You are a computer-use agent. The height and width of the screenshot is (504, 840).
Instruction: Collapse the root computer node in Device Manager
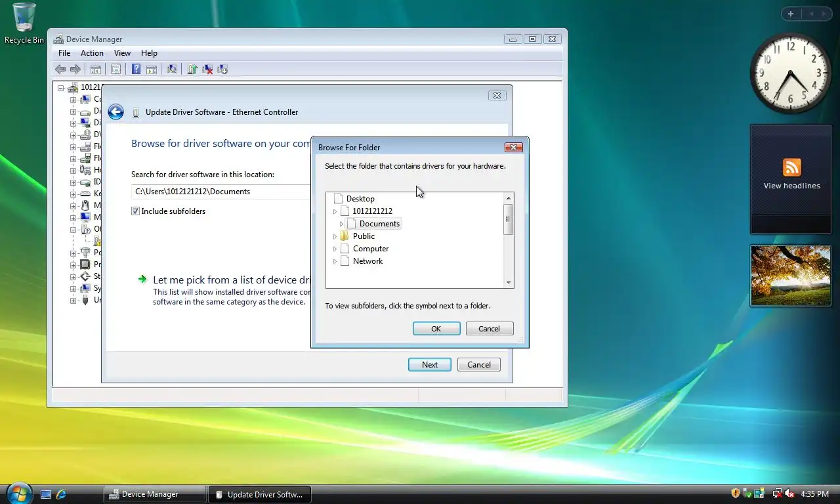(61, 87)
